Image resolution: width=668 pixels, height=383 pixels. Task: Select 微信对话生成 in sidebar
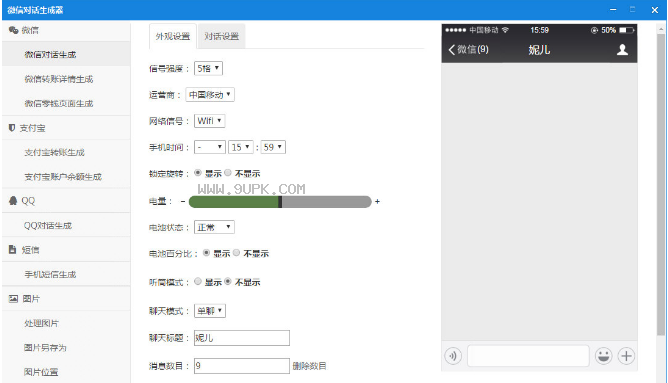(66, 55)
